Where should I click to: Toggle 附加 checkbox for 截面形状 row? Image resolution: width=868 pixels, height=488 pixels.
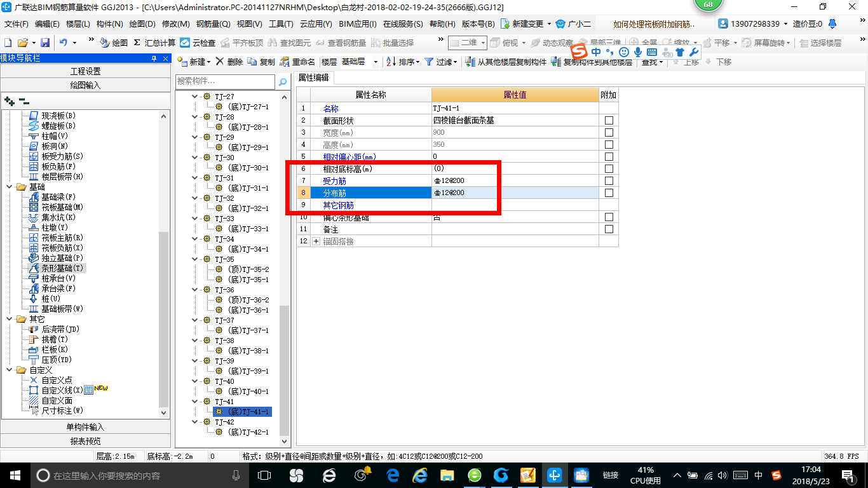tap(609, 120)
